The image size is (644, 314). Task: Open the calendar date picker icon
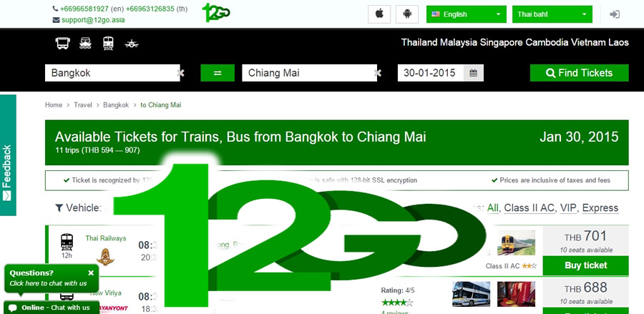pyautogui.click(x=474, y=73)
